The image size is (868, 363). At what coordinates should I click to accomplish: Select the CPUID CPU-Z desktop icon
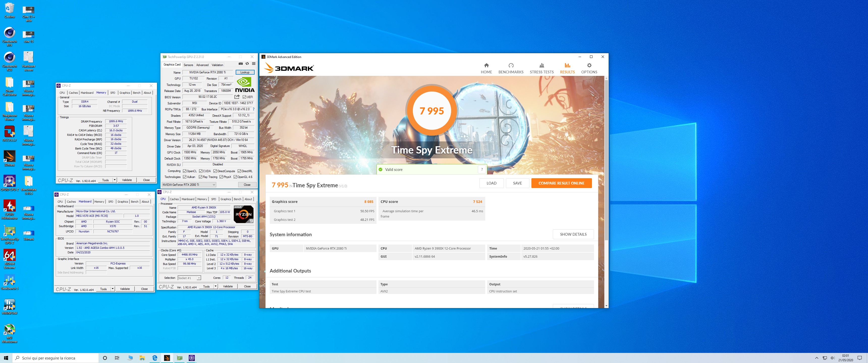pyautogui.click(x=9, y=183)
